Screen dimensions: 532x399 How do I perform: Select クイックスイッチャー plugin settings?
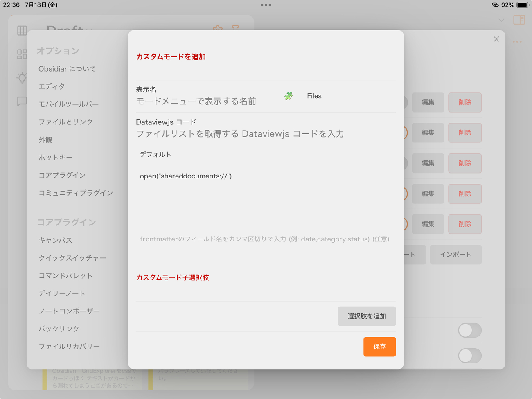coord(72,258)
